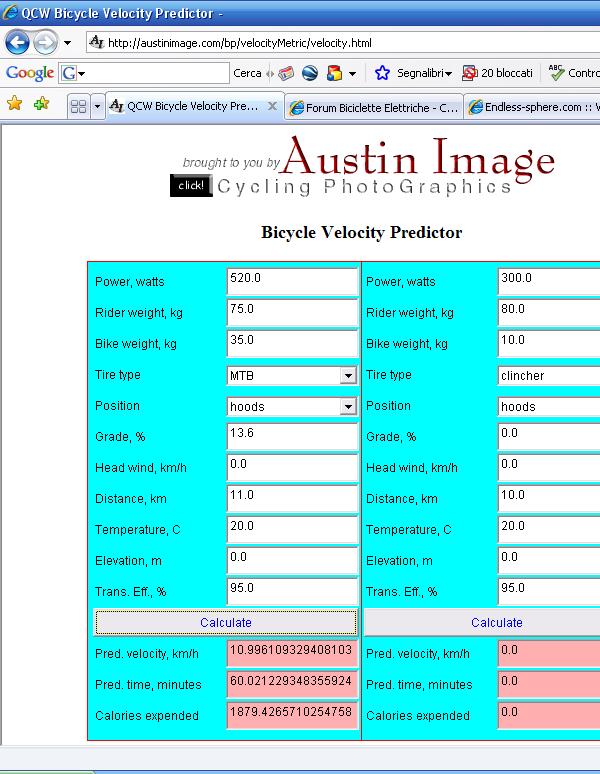The height and width of the screenshot is (774, 600).
Task: Click the blue globe toolbar icon
Action: pos(310,74)
